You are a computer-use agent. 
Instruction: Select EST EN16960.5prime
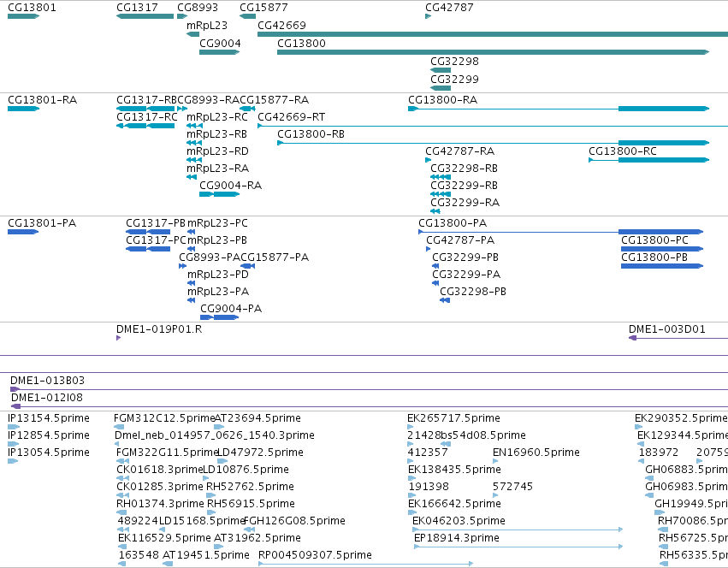click(x=536, y=453)
